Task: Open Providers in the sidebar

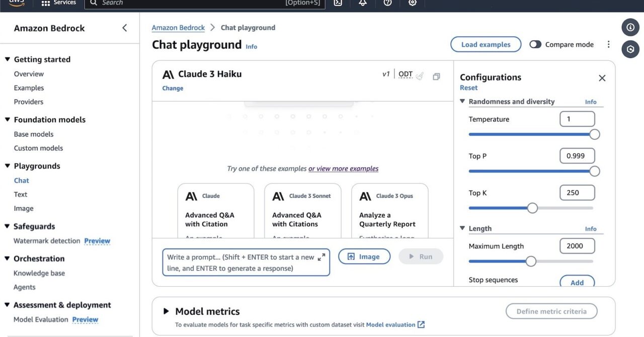Action: tap(29, 102)
